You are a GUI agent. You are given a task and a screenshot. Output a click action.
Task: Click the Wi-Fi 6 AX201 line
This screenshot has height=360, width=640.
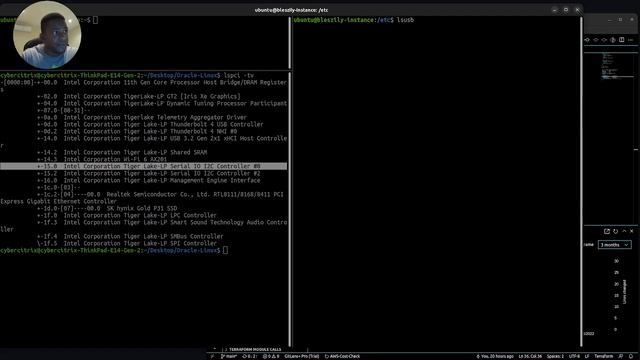102,159
